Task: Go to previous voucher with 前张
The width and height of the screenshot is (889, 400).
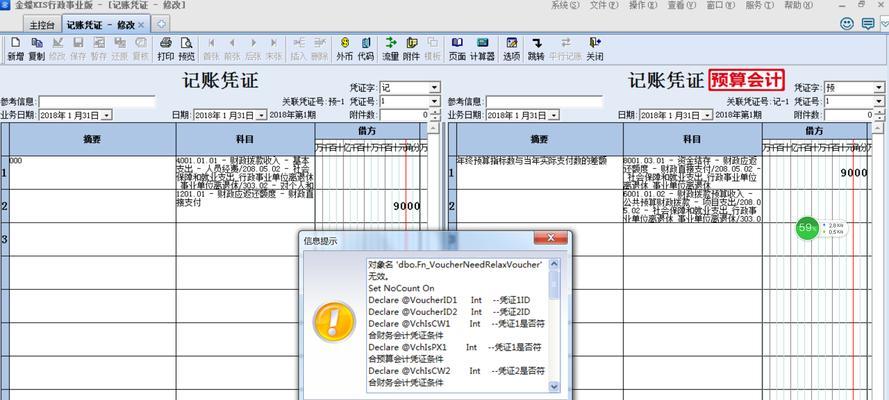Action: (232, 49)
